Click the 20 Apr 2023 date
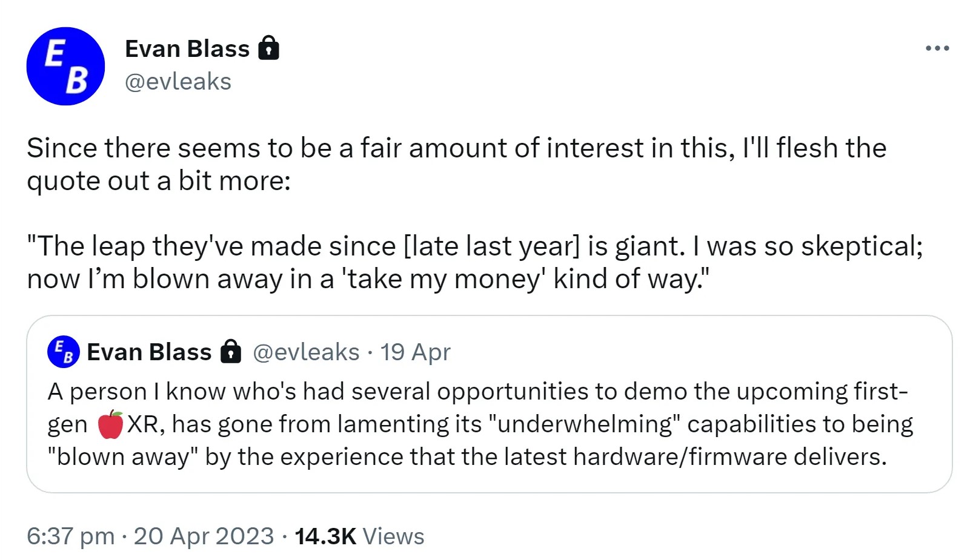 (204, 536)
